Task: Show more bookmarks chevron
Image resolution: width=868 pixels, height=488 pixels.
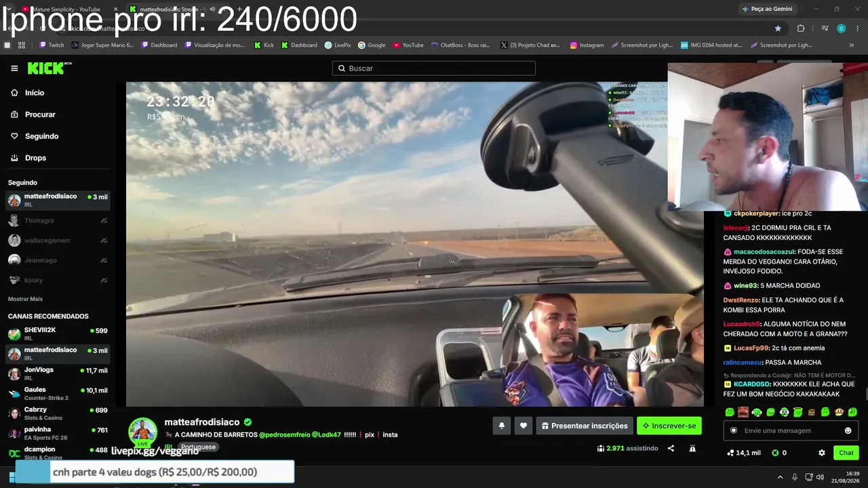Action: point(852,45)
